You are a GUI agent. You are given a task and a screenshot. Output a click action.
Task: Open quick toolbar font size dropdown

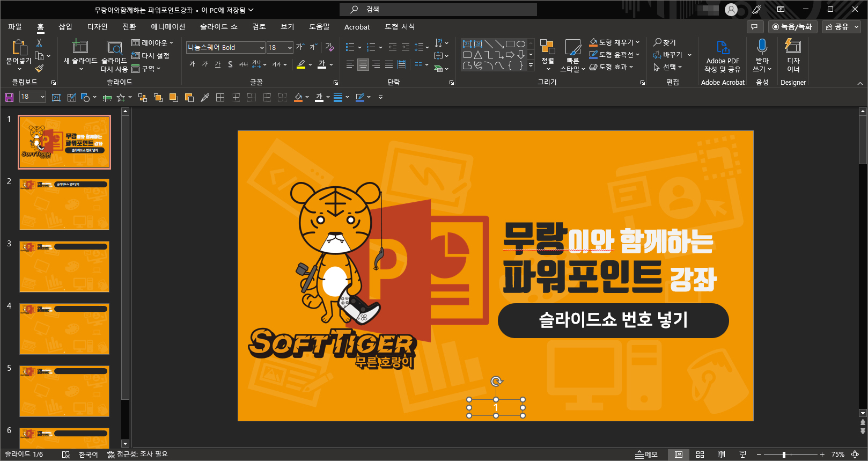click(x=42, y=97)
